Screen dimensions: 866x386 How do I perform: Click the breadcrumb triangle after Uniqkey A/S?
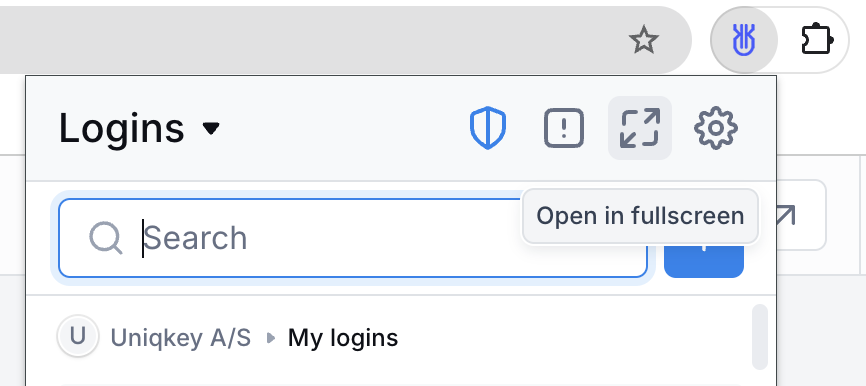coord(270,337)
